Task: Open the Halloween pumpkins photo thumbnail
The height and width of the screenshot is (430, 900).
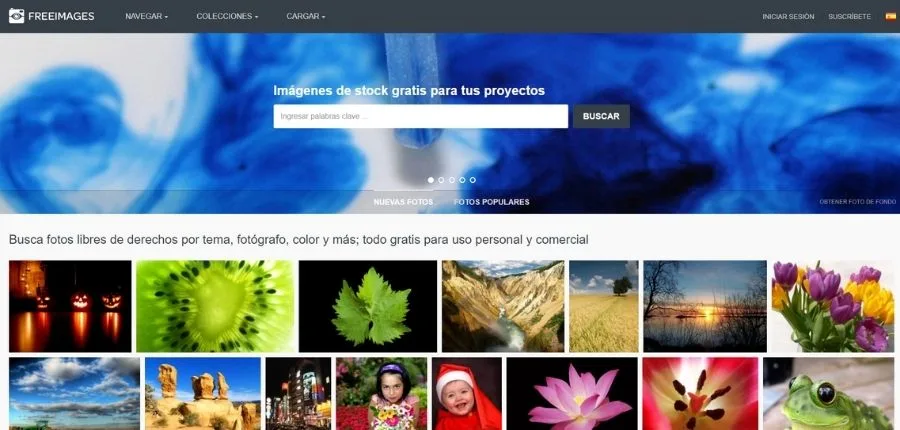Action: coord(70,306)
